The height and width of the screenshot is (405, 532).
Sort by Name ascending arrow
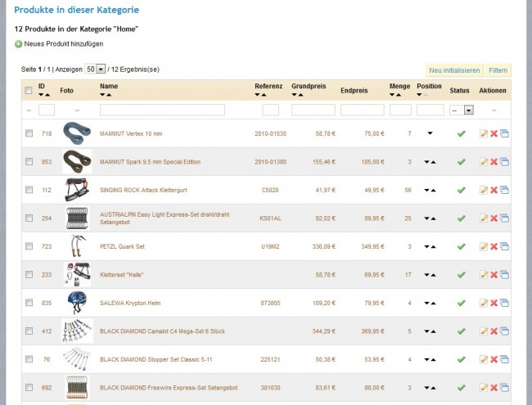[x=109, y=95]
